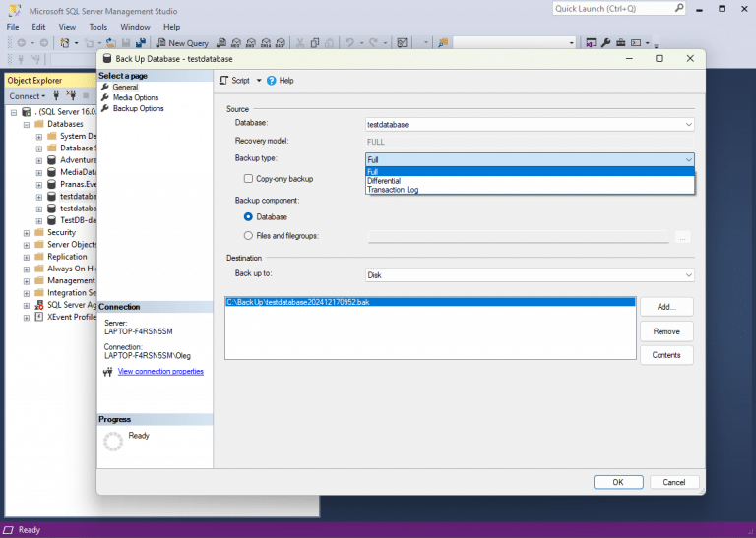Viewport: 756px width, 538px height.
Task: Open the Tools menu
Action: coord(97,27)
